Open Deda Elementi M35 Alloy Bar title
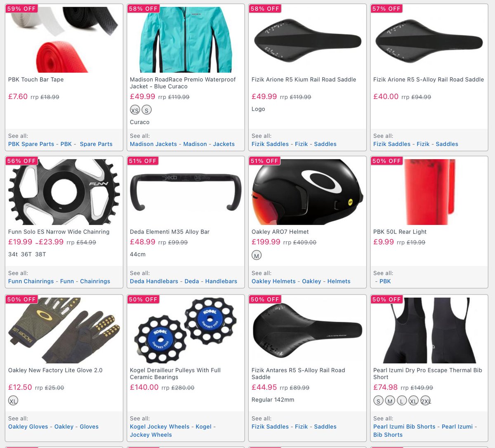This screenshot has height=448, width=495. [x=170, y=232]
